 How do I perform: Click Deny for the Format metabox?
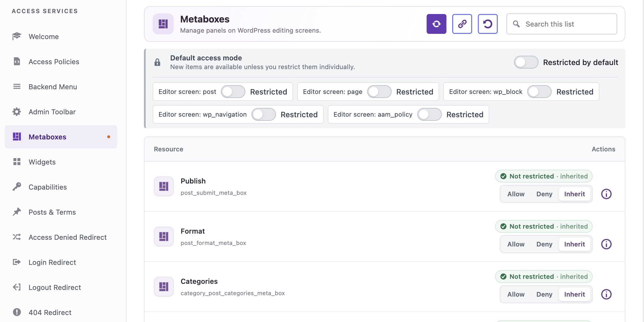tap(544, 244)
